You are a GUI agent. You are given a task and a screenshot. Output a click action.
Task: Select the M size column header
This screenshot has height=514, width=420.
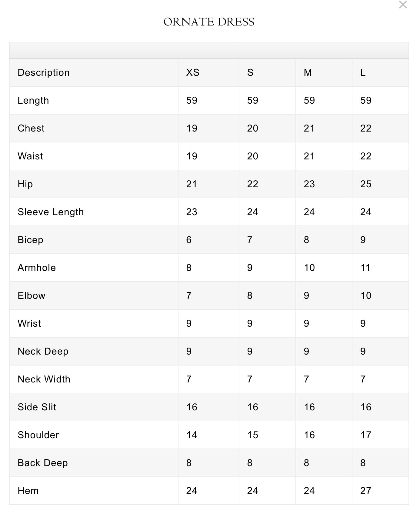click(308, 73)
